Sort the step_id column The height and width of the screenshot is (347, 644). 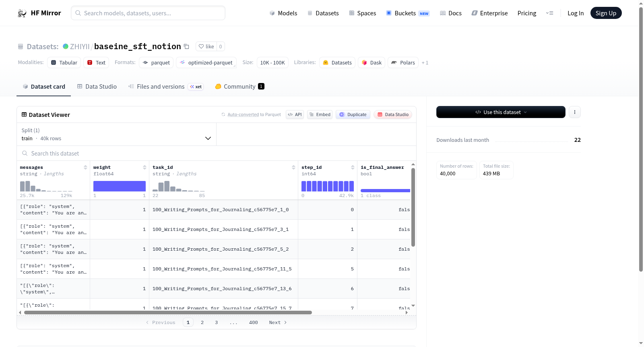click(x=353, y=167)
